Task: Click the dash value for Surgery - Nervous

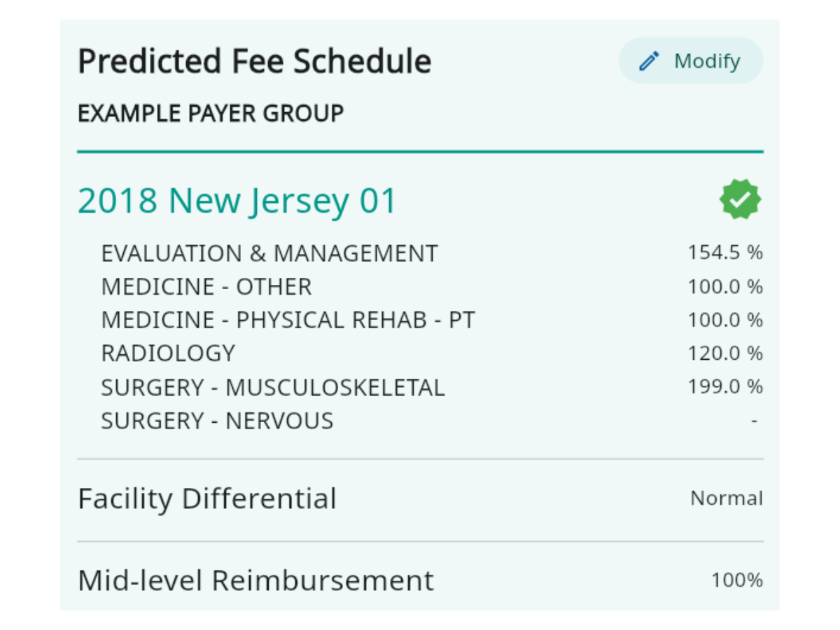Action: point(755,421)
